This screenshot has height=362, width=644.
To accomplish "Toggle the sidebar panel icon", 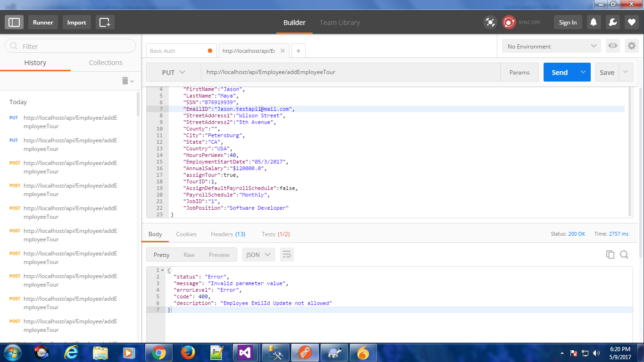I will [x=14, y=22].
